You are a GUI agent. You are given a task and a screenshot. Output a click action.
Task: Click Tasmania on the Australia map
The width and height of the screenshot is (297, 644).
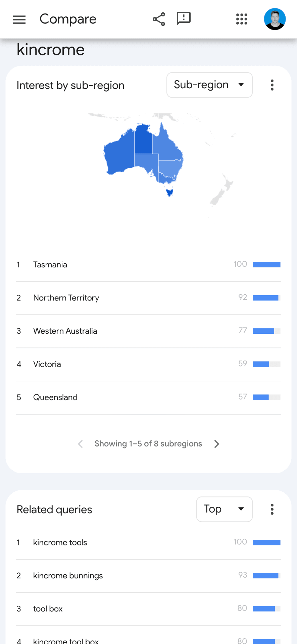tap(169, 193)
